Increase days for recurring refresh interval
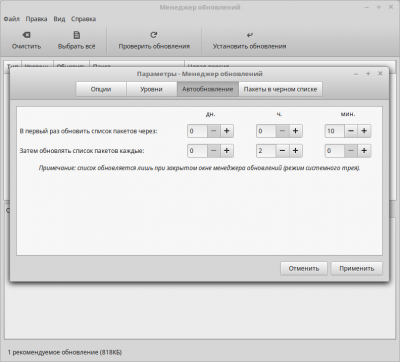The width and height of the screenshot is (400, 362). point(227,151)
